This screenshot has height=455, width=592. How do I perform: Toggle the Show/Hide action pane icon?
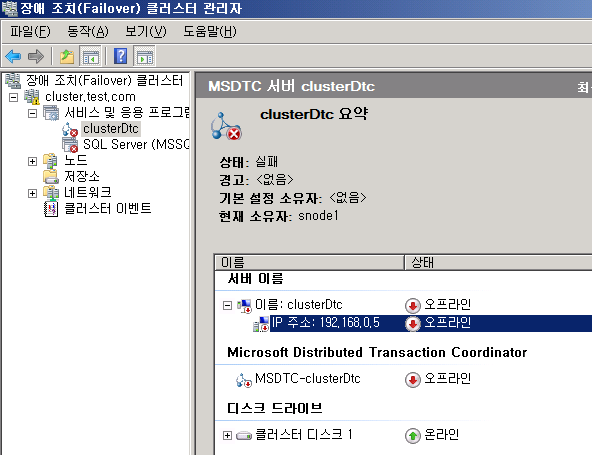[x=144, y=57]
